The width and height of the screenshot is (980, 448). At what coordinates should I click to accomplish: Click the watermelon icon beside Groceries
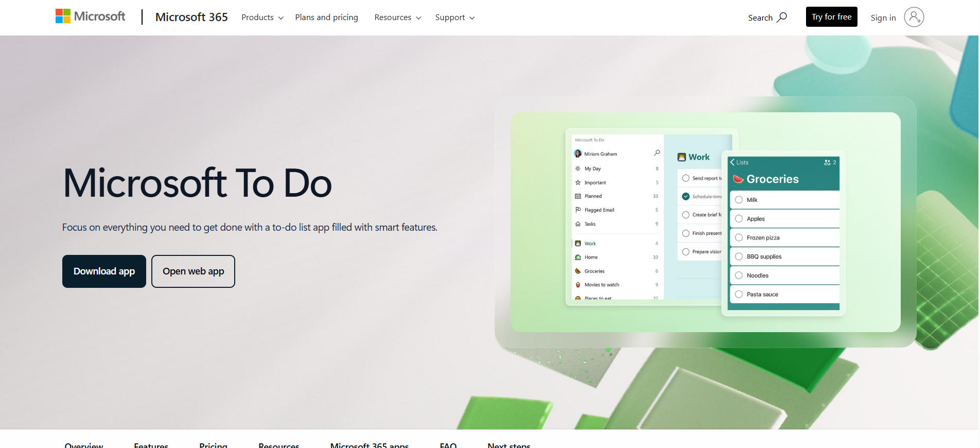coord(738,179)
